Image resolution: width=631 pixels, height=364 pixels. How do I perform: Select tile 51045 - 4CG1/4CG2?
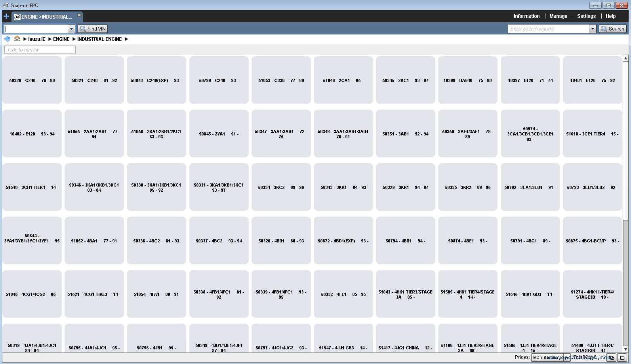32,294
